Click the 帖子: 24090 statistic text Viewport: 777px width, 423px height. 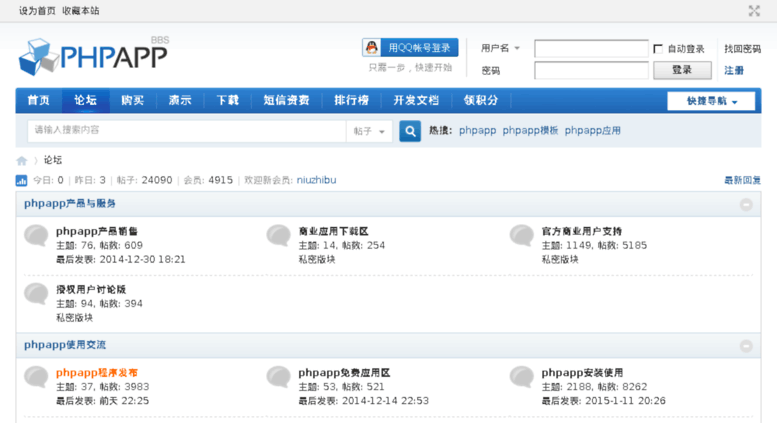[145, 180]
